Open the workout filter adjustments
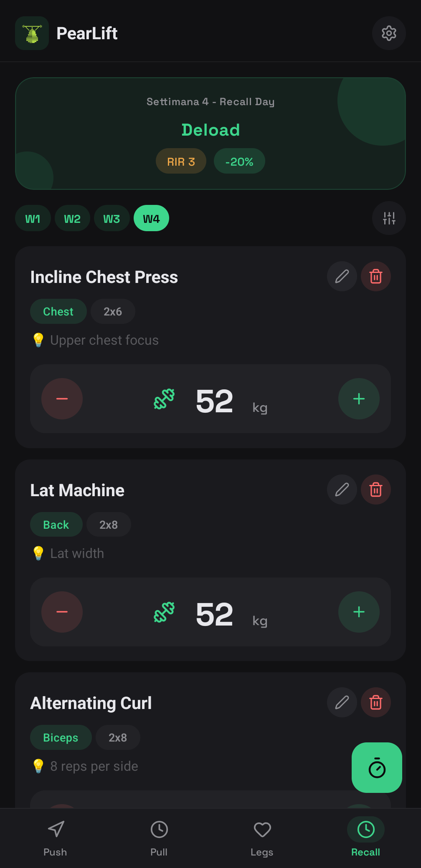This screenshot has height=868, width=421. [x=389, y=218]
